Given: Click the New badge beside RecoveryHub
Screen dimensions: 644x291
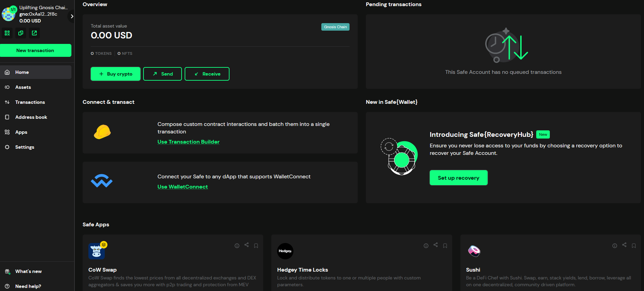Looking at the screenshot, I should point(543,134).
